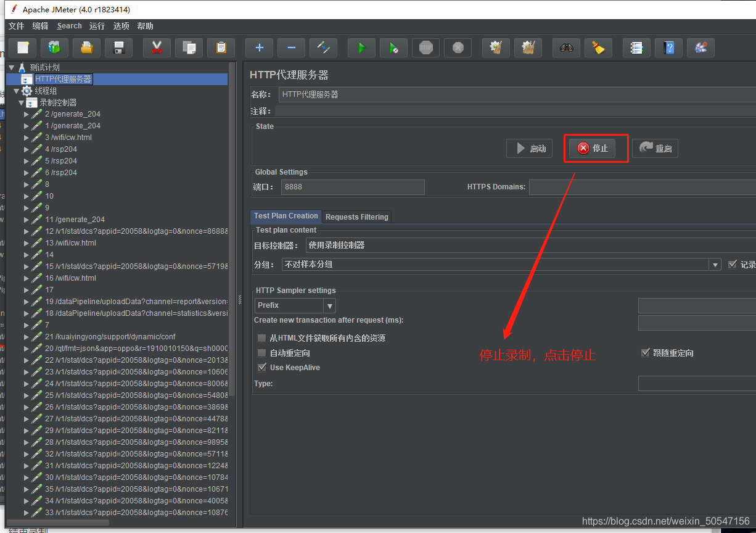Image resolution: width=756 pixels, height=533 pixels.
Task: Cut selected element scissors icon
Action: [x=157, y=48]
